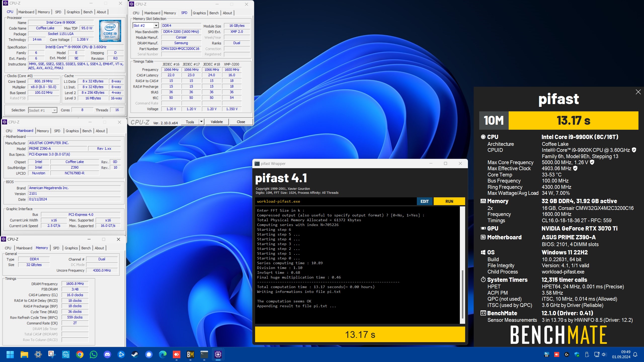Open Windows Security shield tray icon
644x362 pixels.
(x=577, y=354)
